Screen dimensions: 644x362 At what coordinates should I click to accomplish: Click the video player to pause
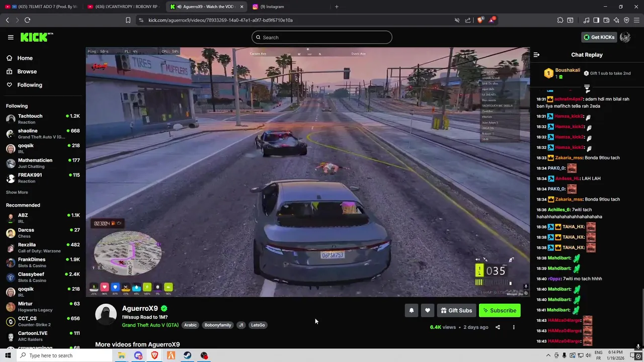click(307, 172)
